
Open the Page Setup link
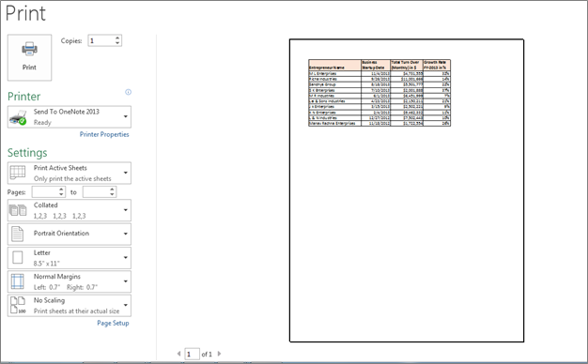(113, 323)
